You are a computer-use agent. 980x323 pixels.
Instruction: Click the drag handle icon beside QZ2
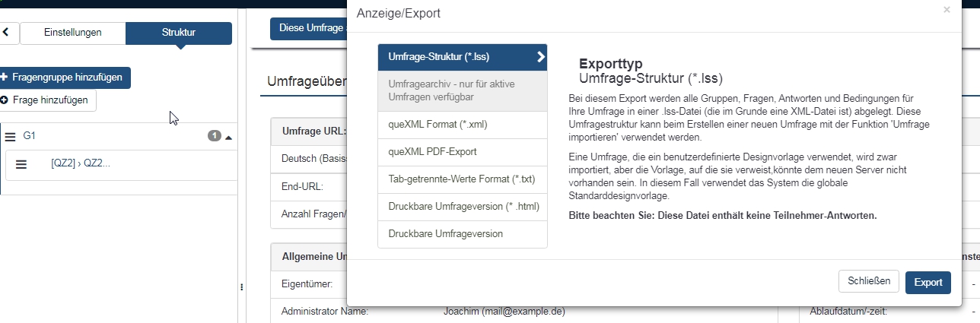(x=21, y=164)
